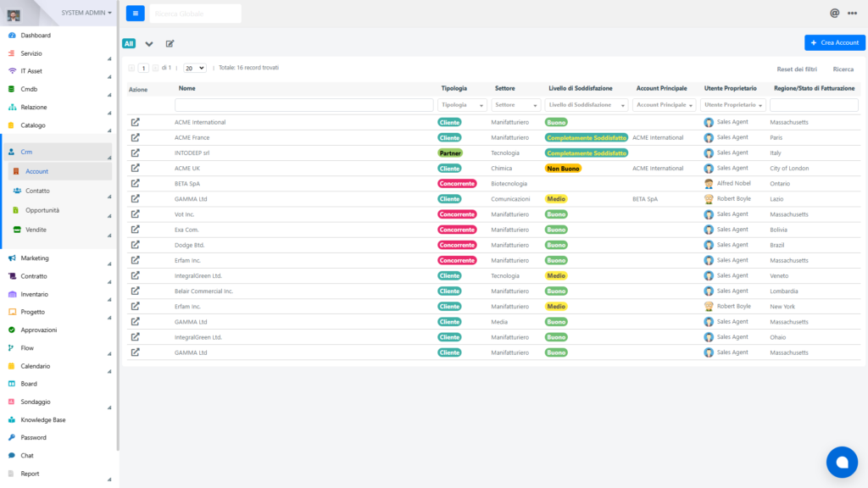Open the chat bubble widget

(842, 462)
